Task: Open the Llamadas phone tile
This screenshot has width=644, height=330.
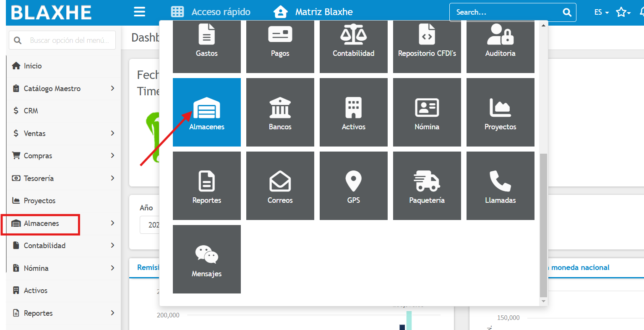Action: click(501, 186)
